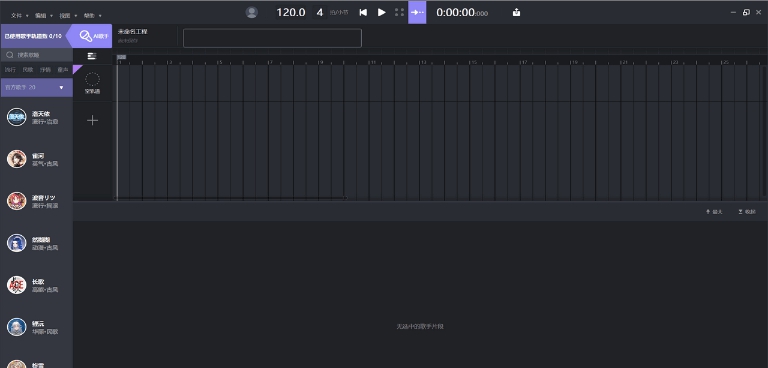Click the horizontal scrollbar under the tracks
This screenshot has width=768, height=368.
[230, 198]
